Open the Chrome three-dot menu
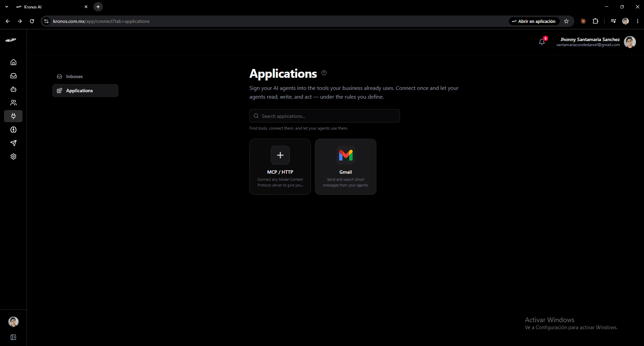644x346 pixels. coord(638,21)
